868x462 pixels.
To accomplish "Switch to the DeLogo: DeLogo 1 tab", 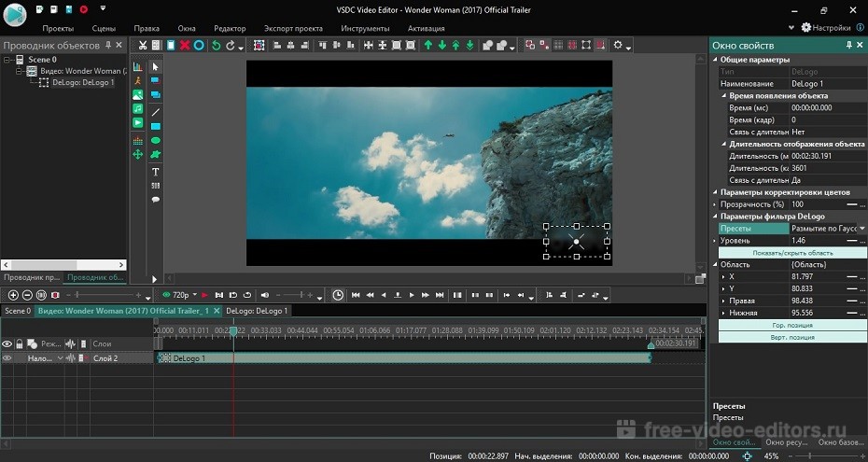I will 257,311.
